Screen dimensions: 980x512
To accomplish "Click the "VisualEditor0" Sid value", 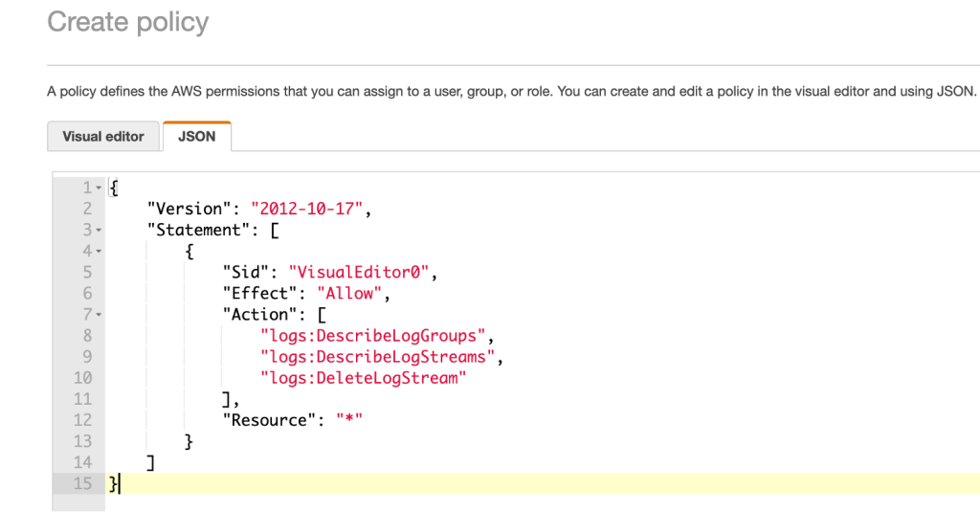I will coord(359,273).
